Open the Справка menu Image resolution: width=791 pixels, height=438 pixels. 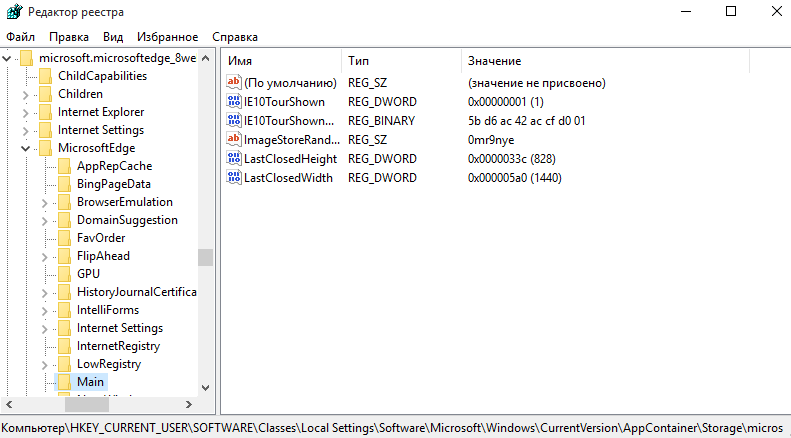(235, 36)
